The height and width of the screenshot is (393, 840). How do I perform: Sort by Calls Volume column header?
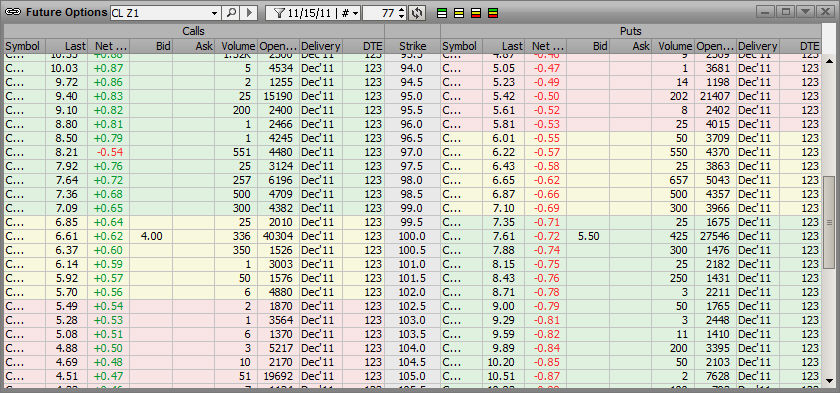(x=236, y=47)
